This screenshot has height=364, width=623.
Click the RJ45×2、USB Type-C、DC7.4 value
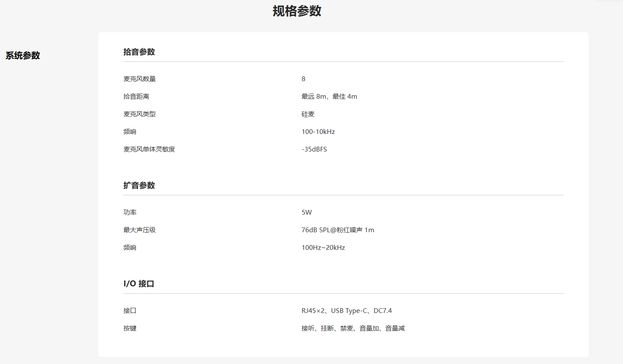point(346,311)
